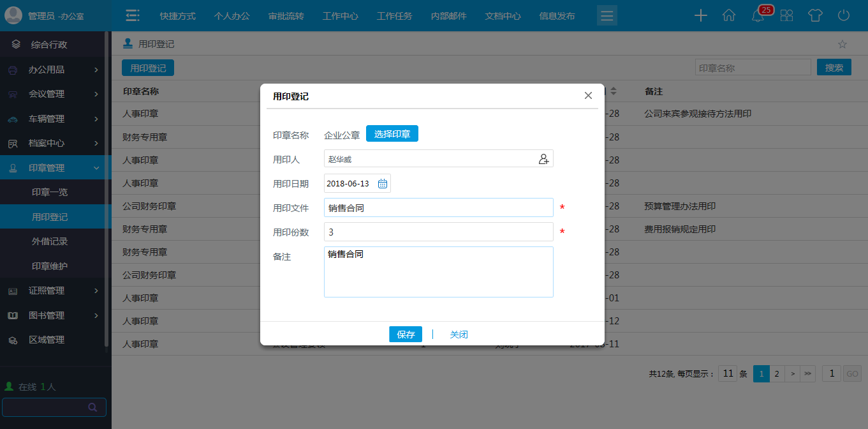Click the 选择印章 button
The width and height of the screenshot is (868, 429).
[x=392, y=133]
